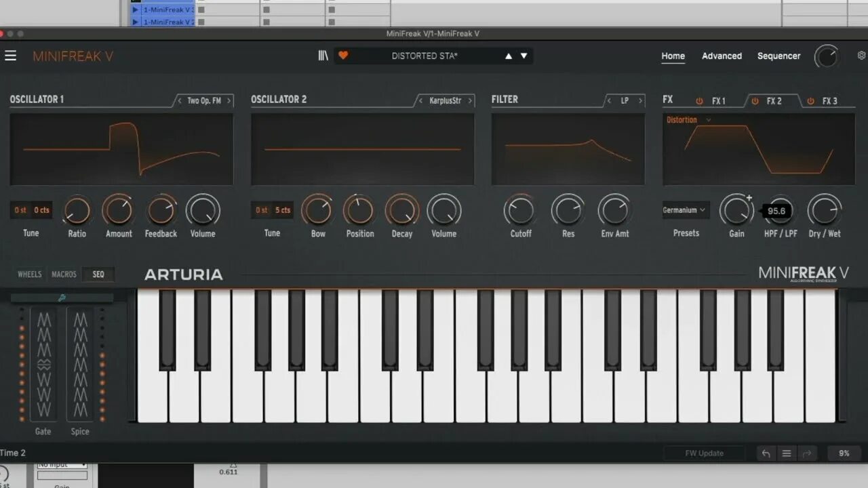This screenshot has width=868, height=488.
Task: Click Oscillator 2 semitone tune field 0 st
Action: [262, 210]
